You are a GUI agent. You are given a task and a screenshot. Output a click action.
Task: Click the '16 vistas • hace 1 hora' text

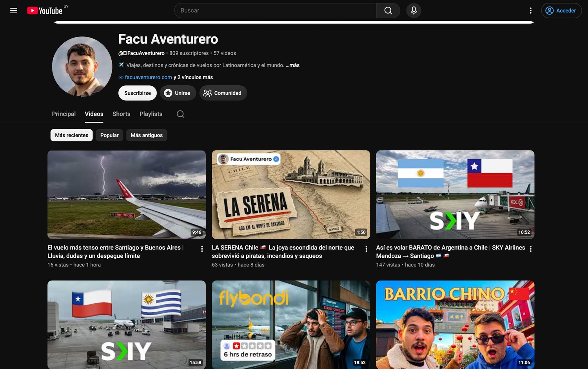(x=74, y=265)
